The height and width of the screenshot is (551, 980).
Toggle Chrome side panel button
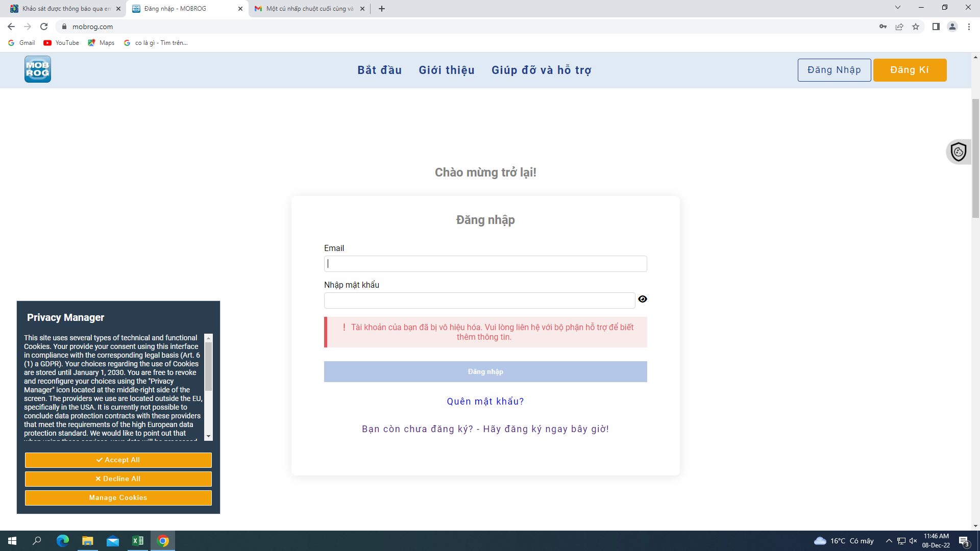tap(936, 27)
